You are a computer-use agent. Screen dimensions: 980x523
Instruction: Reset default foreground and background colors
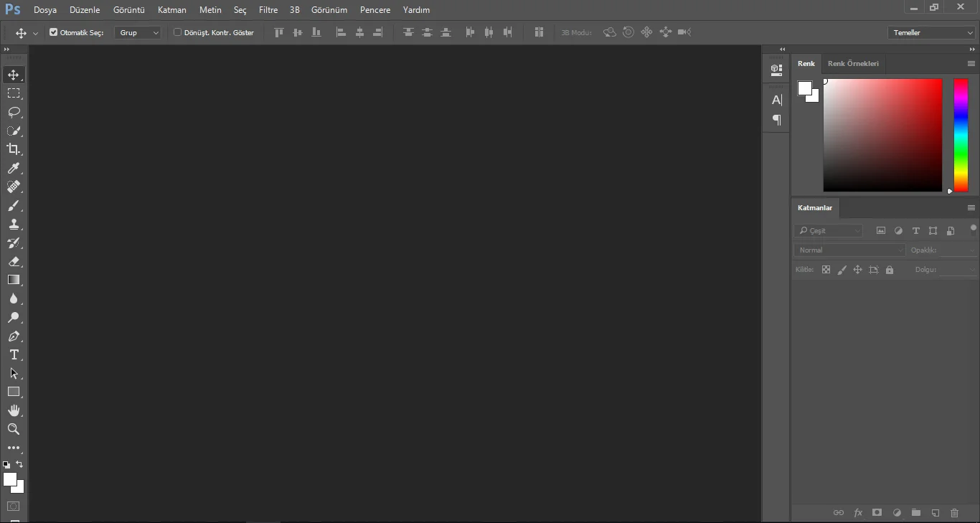pos(6,465)
